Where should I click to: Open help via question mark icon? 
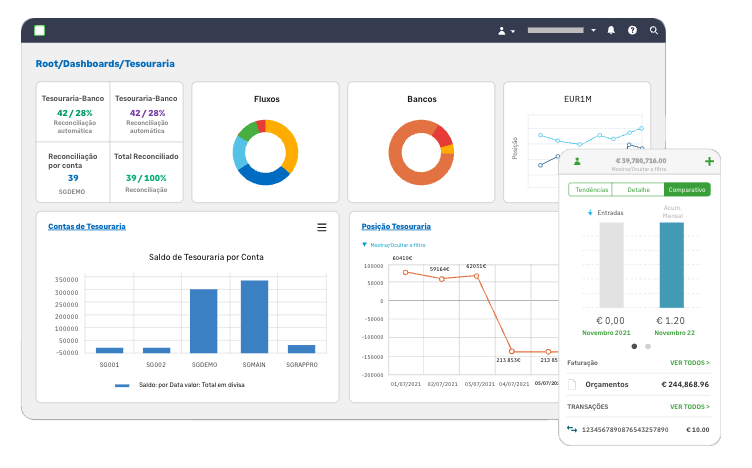click(633, 30)
